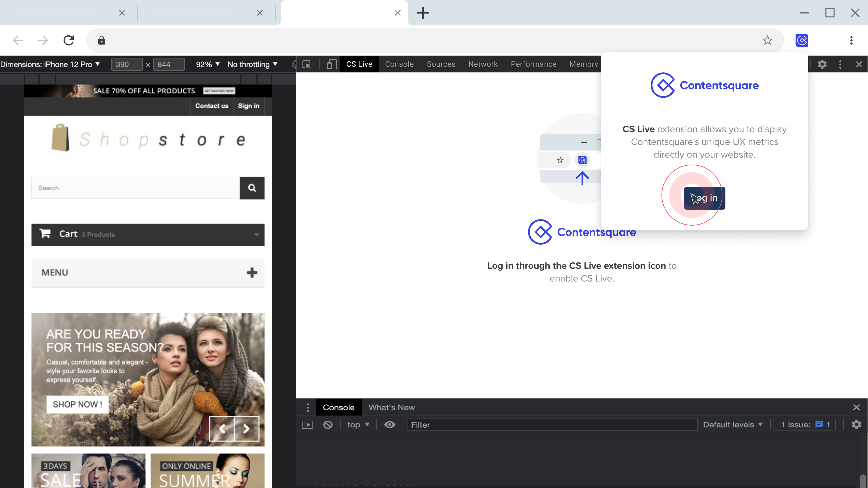This screenshot has width=868, height=488.
Task: Bookmark this page with the star icon
Action: (x=767, y=40)
